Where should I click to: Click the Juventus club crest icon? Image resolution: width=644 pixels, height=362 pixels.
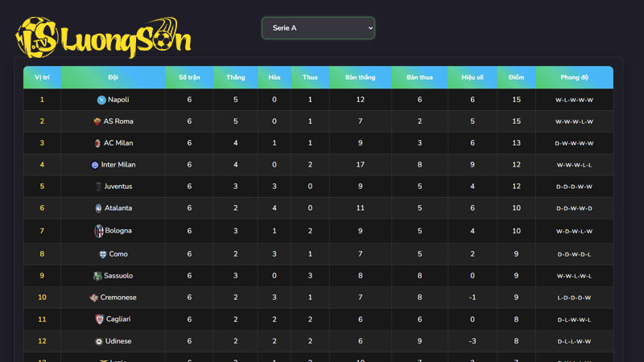[97, 187]
